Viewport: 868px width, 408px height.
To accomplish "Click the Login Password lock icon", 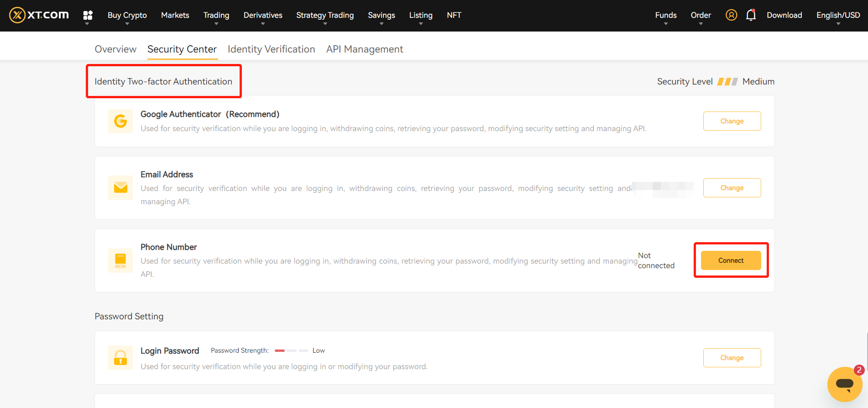I will click(120, 357).
